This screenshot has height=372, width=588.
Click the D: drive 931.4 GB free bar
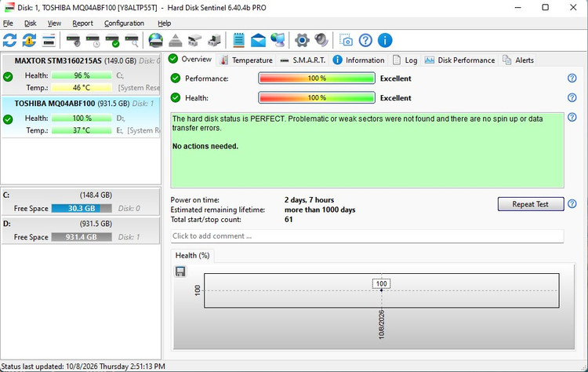pos(82,237)
